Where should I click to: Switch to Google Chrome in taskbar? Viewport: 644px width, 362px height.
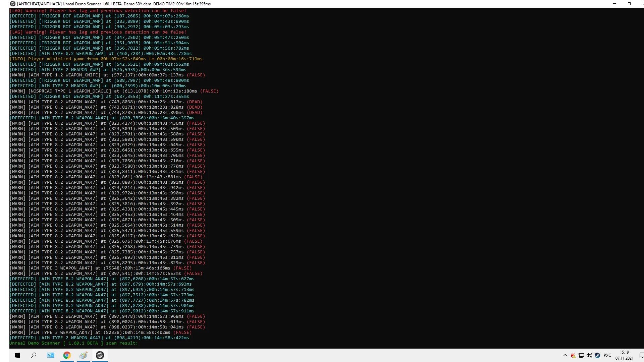67,355
